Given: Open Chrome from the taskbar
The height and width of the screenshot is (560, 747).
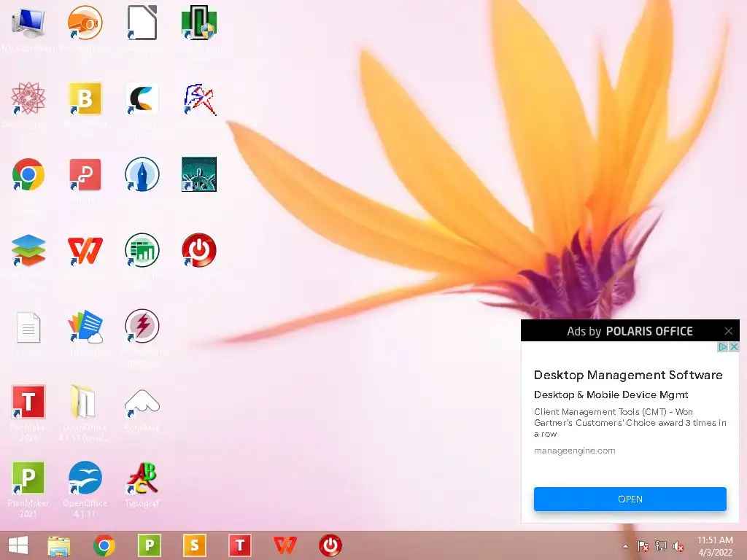Looking at the screenshot, I should (104, 545).
